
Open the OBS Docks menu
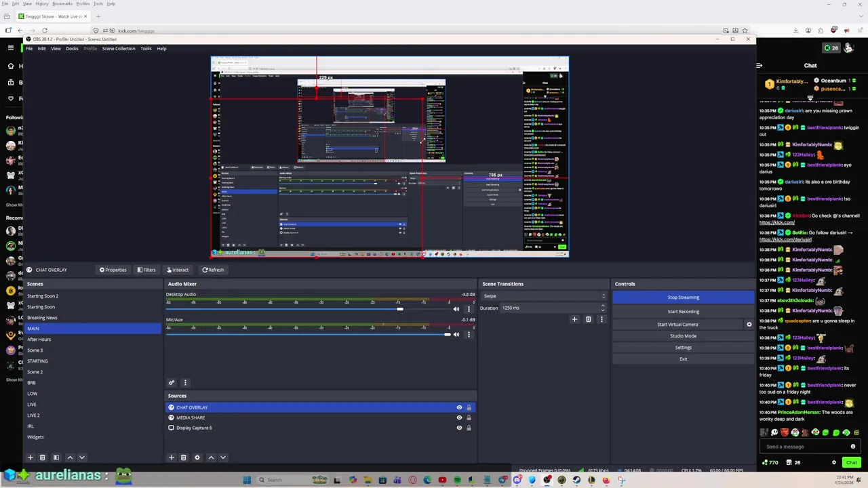[x=72, y=49]
